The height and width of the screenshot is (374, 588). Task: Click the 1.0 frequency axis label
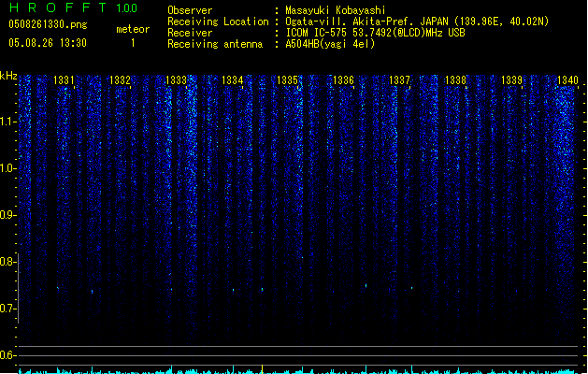(x=7, y=168)
